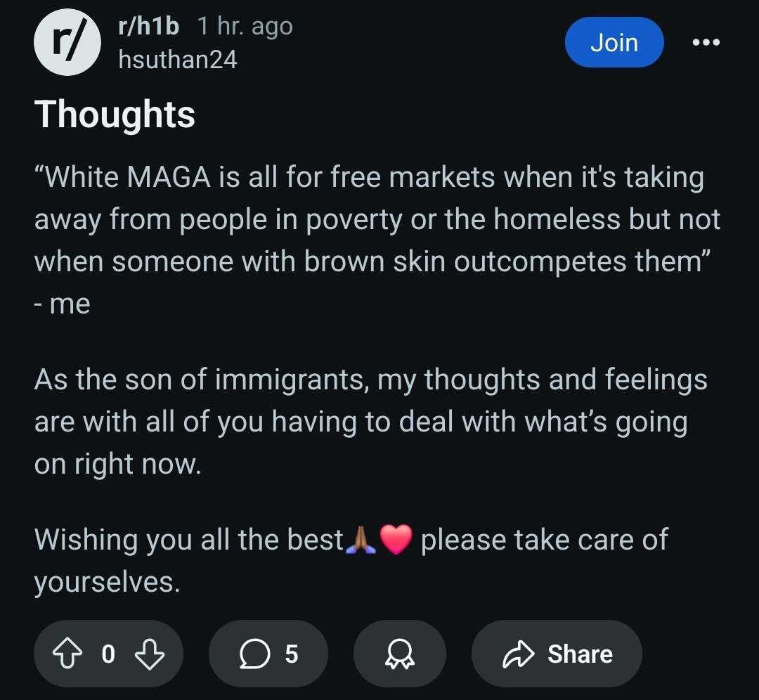Open the r/h1b subreddit link

(x=148, y=26)
